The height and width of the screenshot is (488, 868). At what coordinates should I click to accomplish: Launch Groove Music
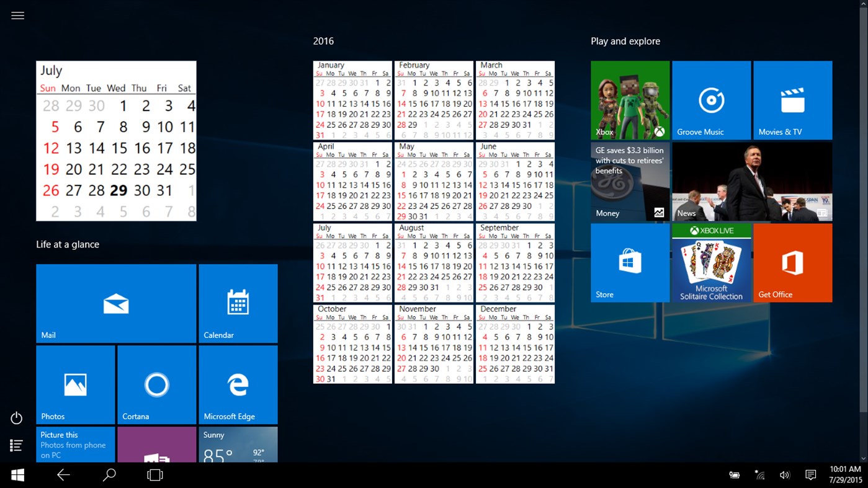(711, 100)
